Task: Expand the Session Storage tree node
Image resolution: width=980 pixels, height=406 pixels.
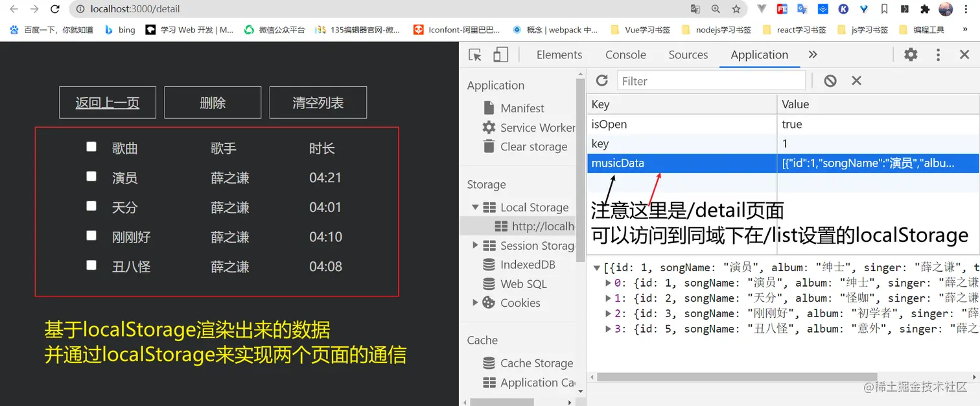Action: pos(475,245)
